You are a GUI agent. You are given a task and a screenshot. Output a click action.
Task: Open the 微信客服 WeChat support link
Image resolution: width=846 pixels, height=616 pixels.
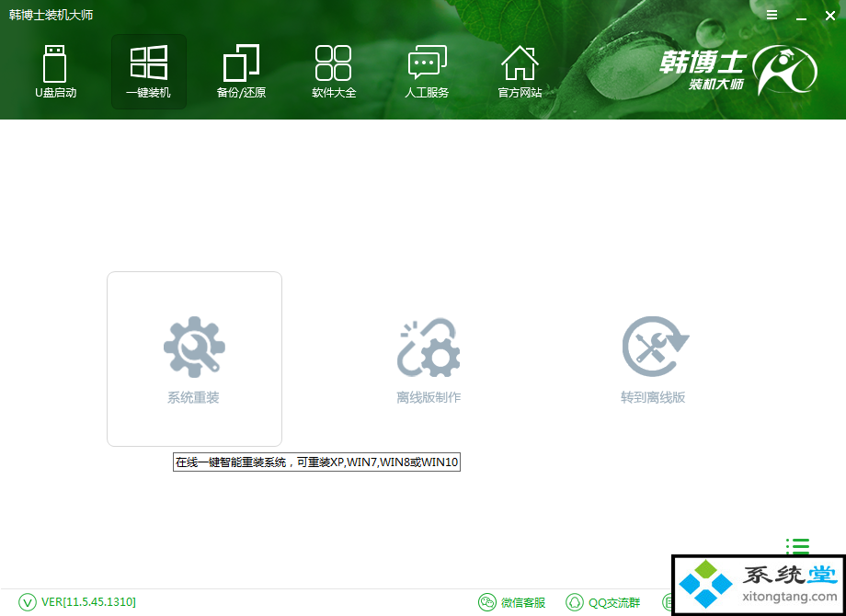(523, 602)
